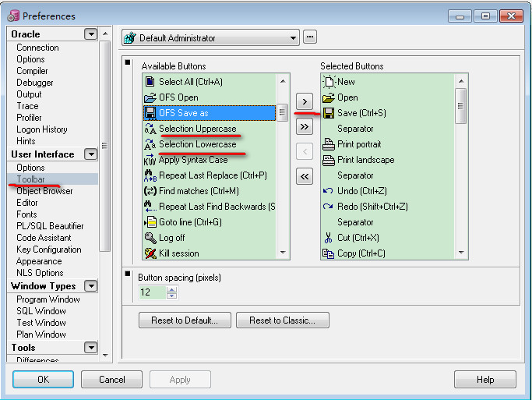Screen dimensions: 532x400
Task: Open the Program Window page
Action: (x=48, y=299)
